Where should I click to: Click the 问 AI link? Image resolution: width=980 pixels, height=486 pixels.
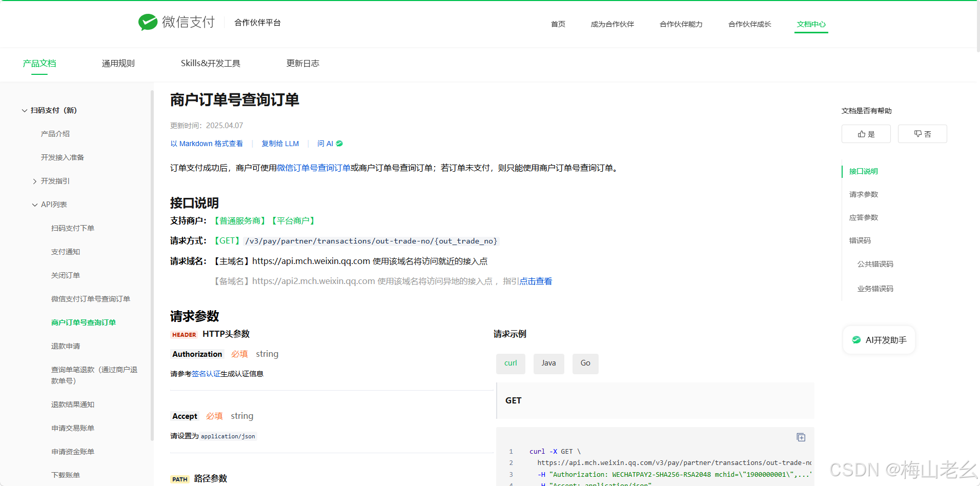[x=330, y=144]
